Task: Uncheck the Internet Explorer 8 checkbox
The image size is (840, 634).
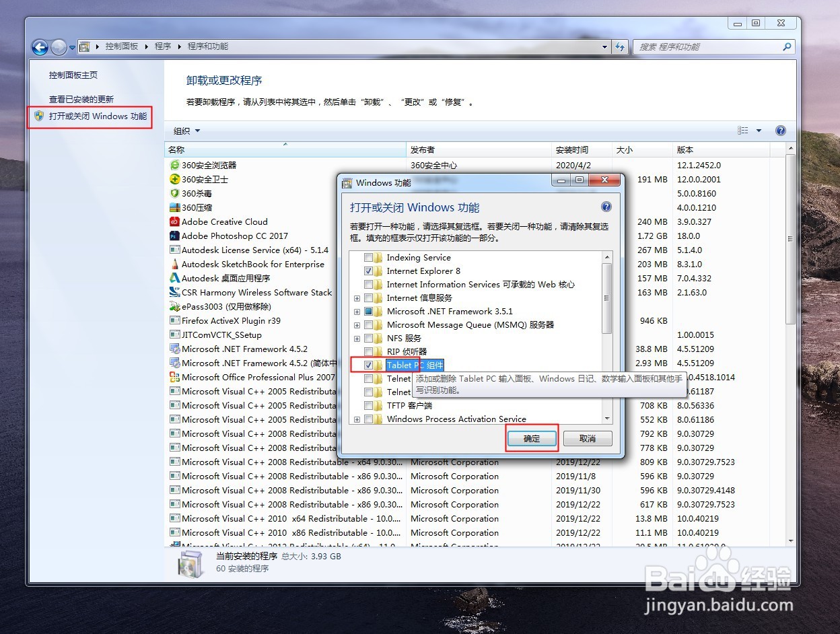Action: pos(368,271)
